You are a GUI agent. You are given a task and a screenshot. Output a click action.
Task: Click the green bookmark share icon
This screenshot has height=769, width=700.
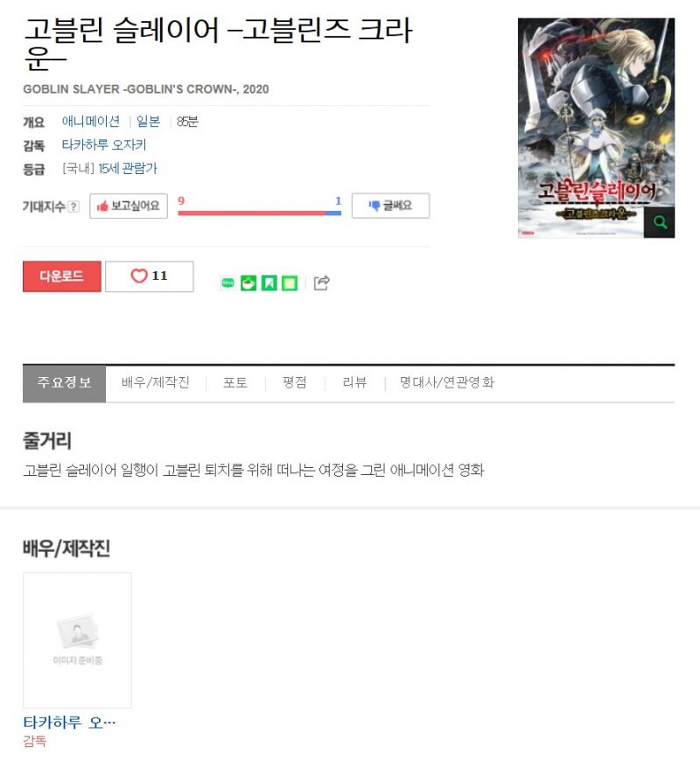tap(269, 283)
